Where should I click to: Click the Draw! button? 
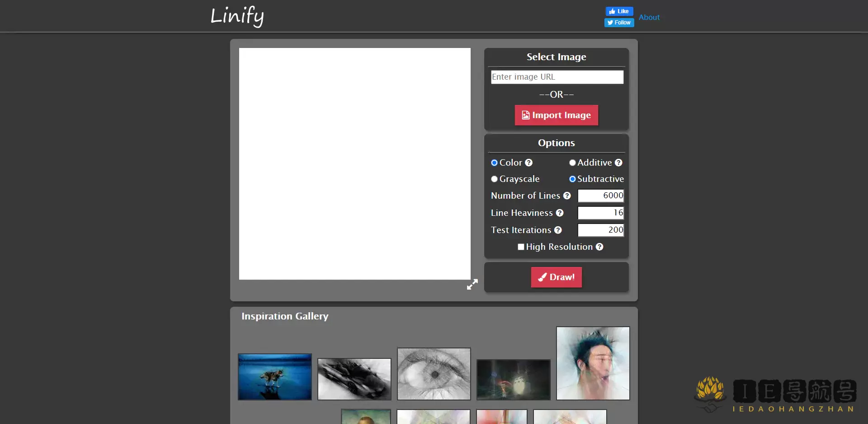click(x=556, y=277)
